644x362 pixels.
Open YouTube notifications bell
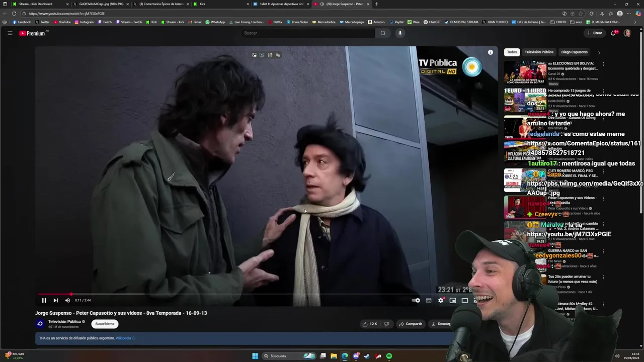click(613, 33)
